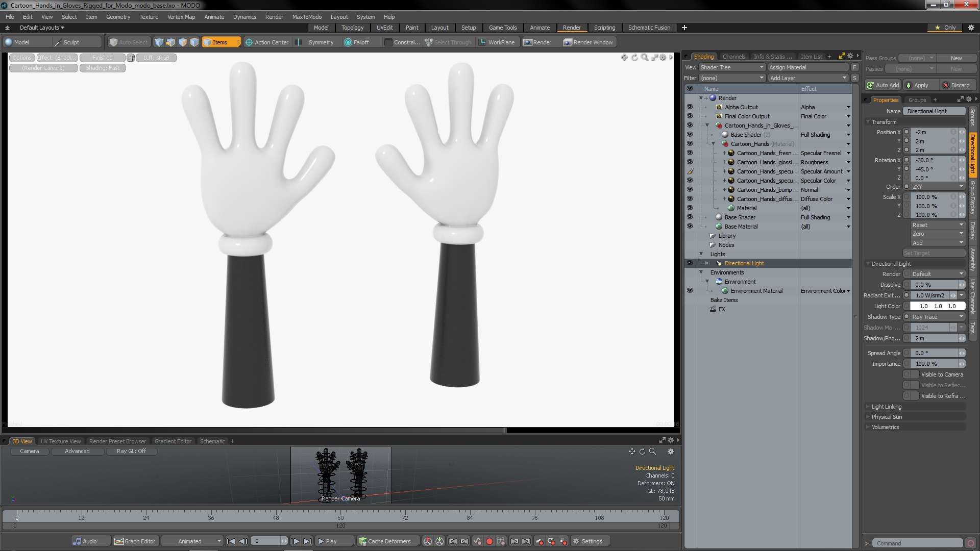Step to next frame

click(295, 541)
